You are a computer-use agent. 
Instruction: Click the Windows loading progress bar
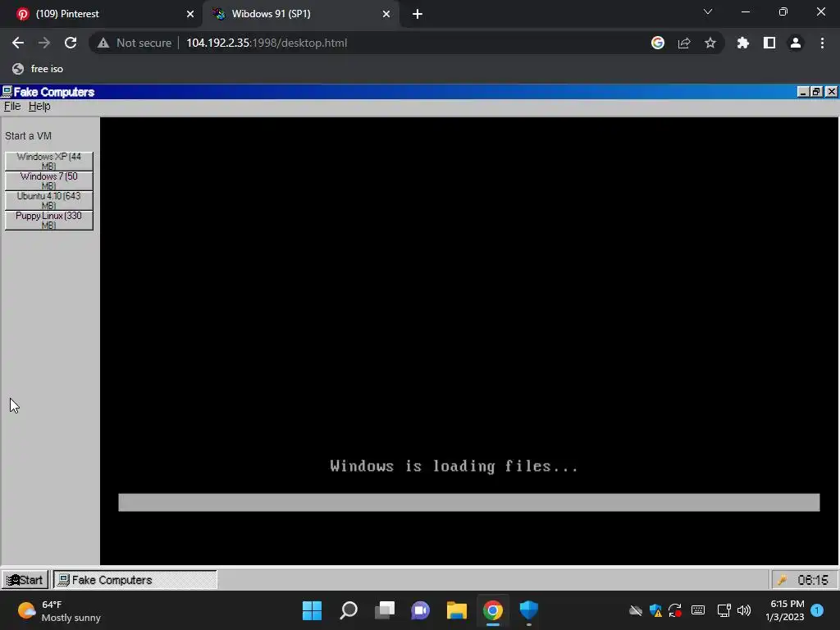pos(468,503)
